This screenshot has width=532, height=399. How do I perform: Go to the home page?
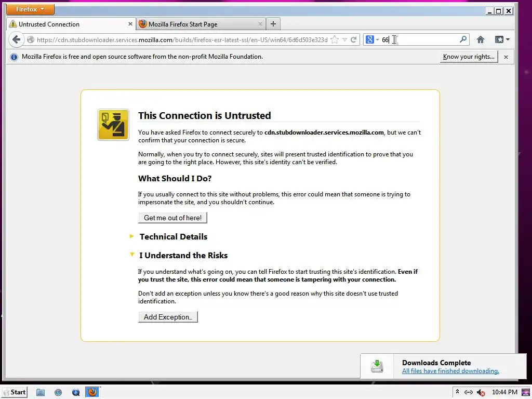coord(481,39)
